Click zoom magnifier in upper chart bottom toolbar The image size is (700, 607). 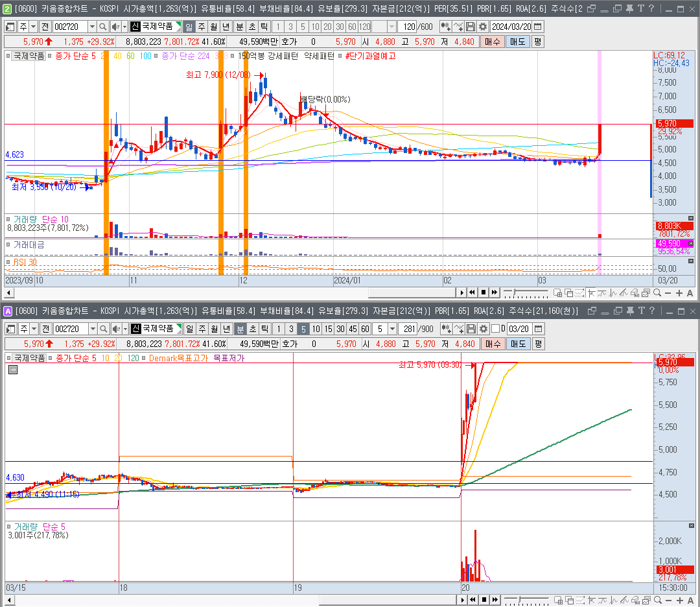657,293
